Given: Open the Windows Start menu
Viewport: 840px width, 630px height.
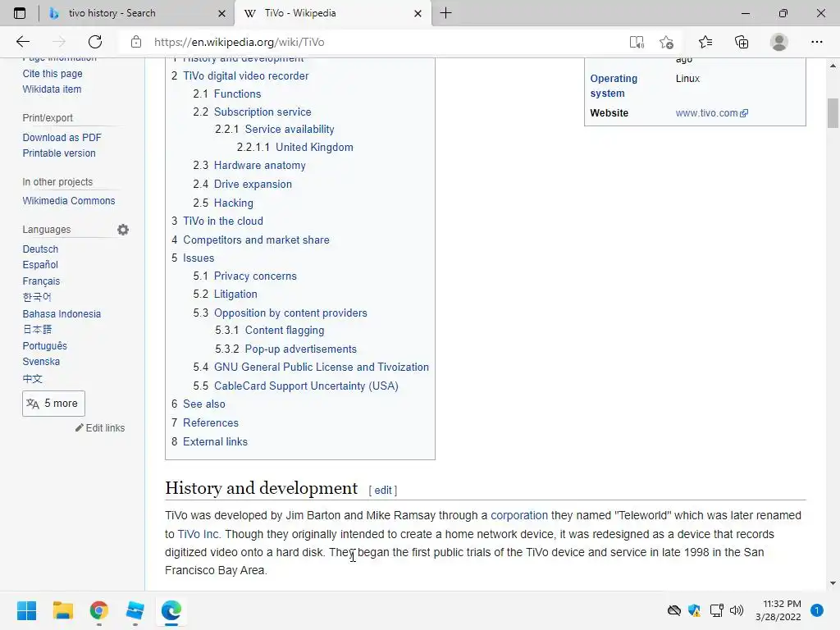Looking at the screenshot, I should [26, 610].
